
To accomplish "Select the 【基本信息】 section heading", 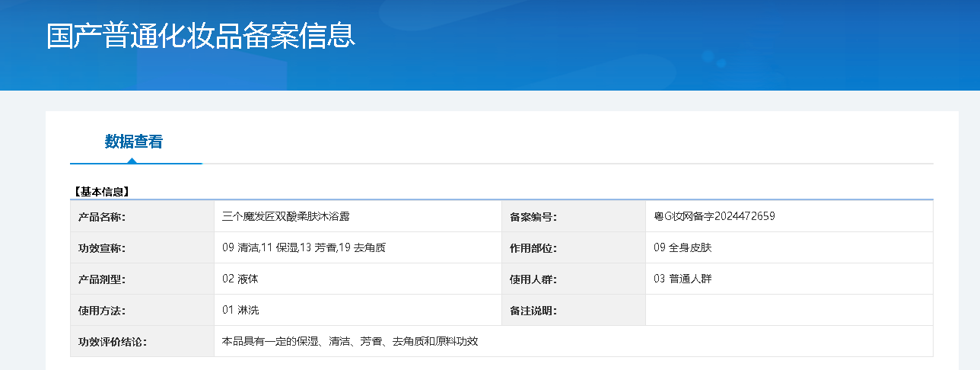I will (100, 191).
